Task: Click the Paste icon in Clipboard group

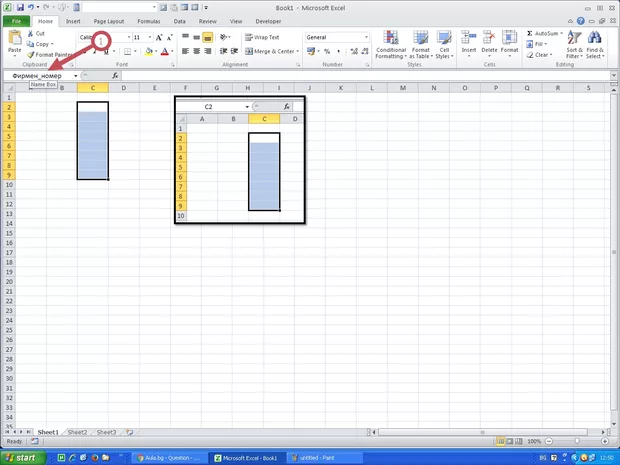Action: (14, 40)
